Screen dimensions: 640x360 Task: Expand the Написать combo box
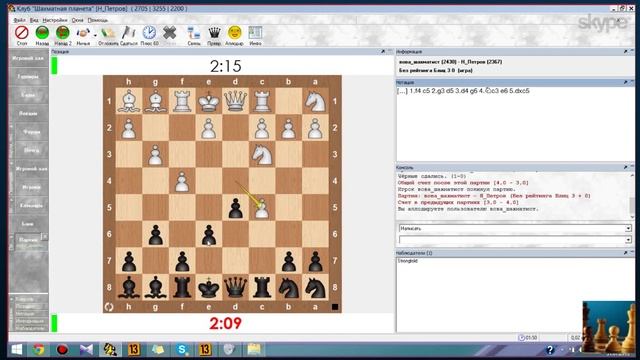click(628, 229)
